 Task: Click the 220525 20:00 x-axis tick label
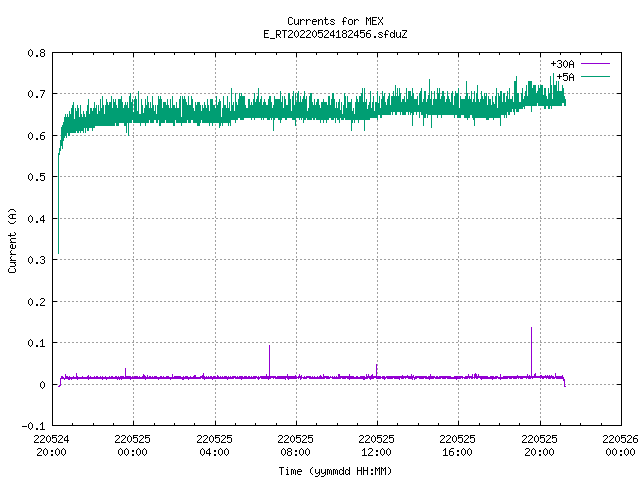539,445
